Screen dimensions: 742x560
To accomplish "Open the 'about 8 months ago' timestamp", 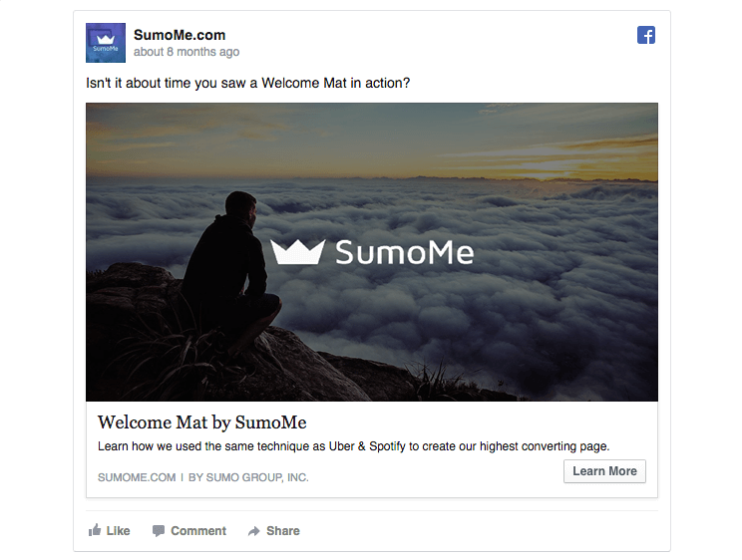I will pos(186,52).
